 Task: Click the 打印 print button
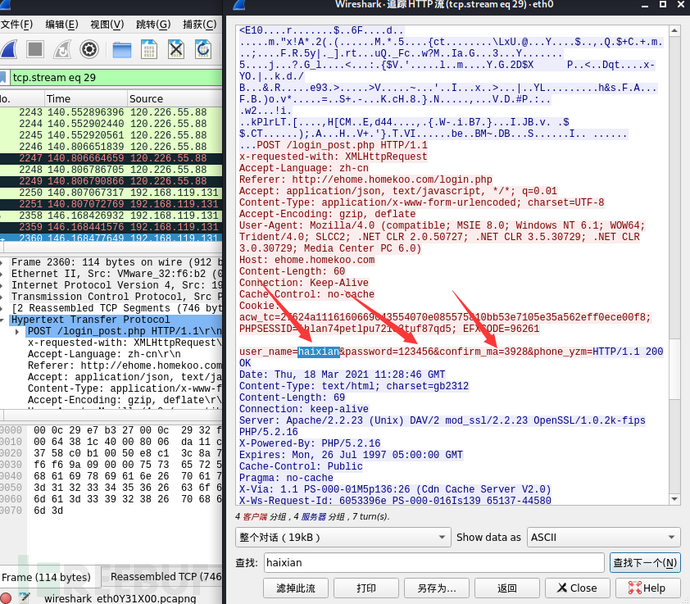click(366, 588)
